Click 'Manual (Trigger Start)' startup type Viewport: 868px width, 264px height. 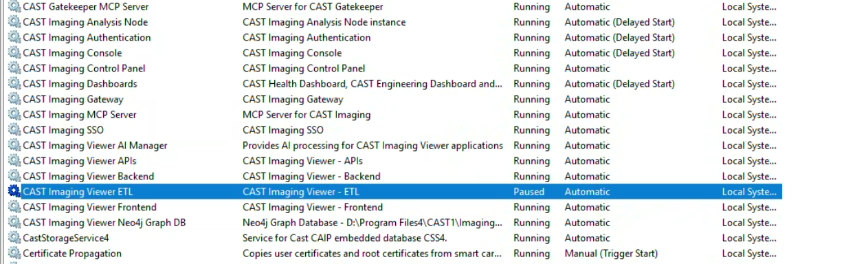point(611,254)
